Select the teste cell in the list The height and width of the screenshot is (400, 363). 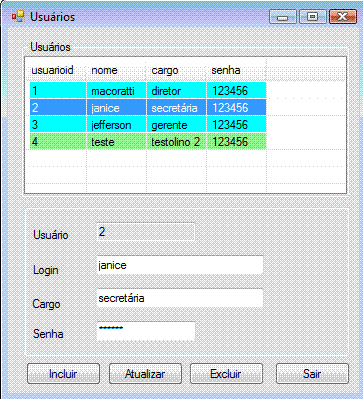116,142
